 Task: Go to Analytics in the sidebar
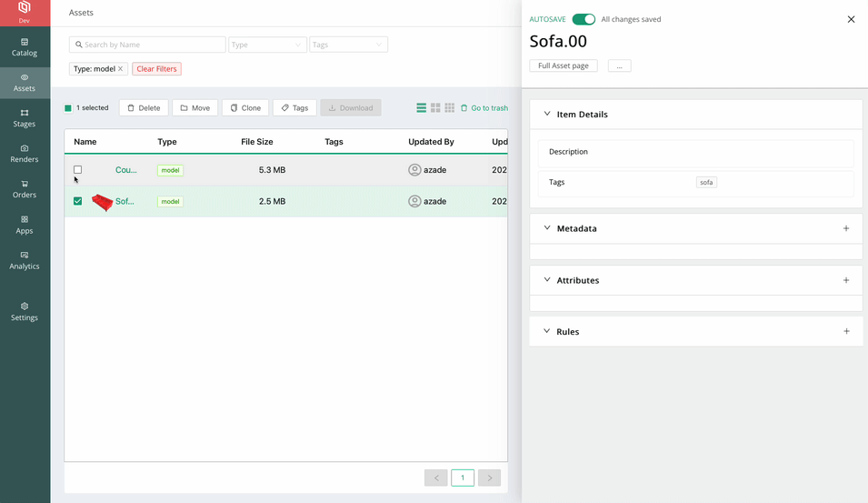(25, 260)
